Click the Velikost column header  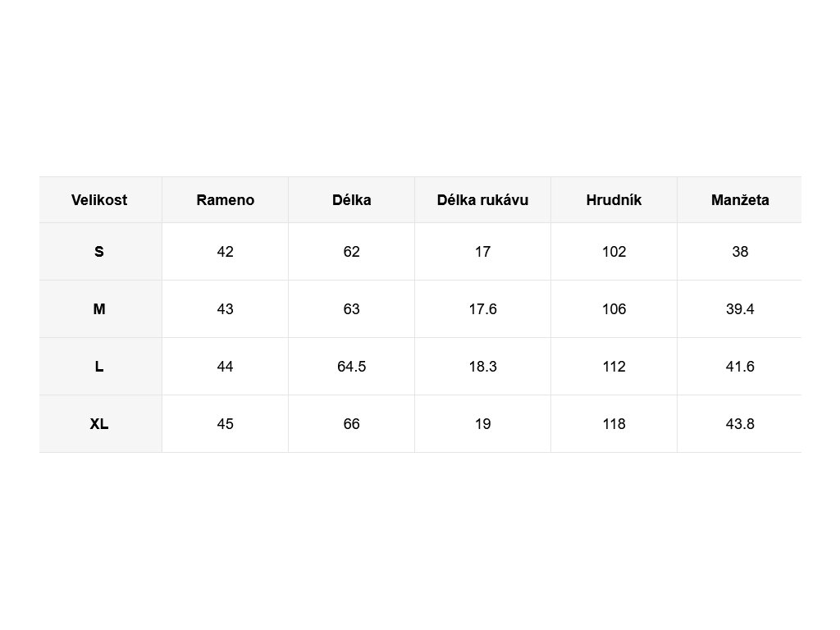(x=99, y=200)
